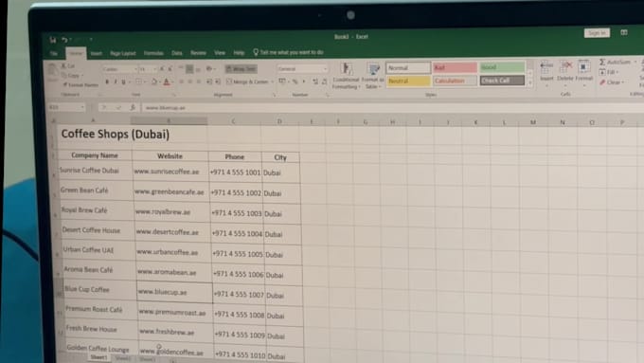Select the Sheet1 worksheet tab
The width and height of the screenshot is (644, 363).
(98, 357)
